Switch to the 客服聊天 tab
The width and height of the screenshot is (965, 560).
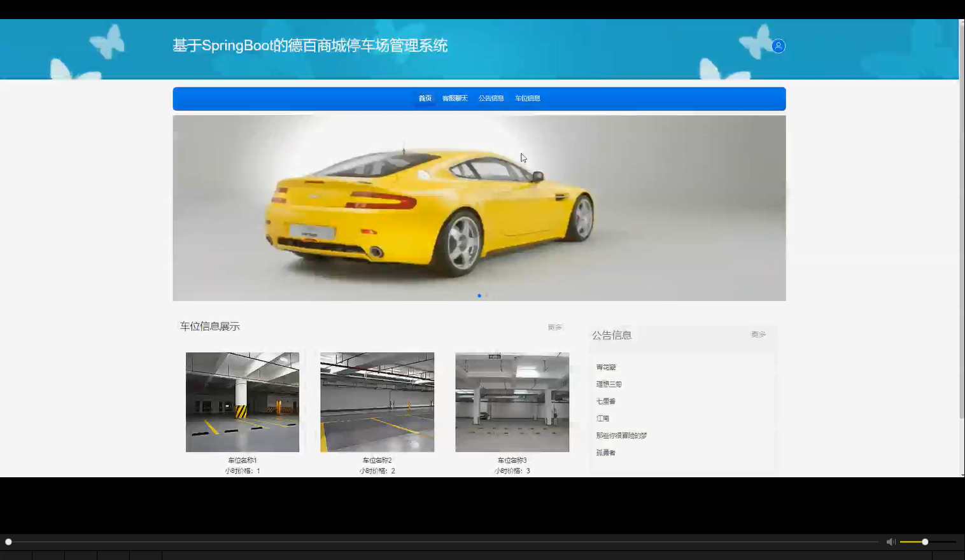(x=455, y=98)
